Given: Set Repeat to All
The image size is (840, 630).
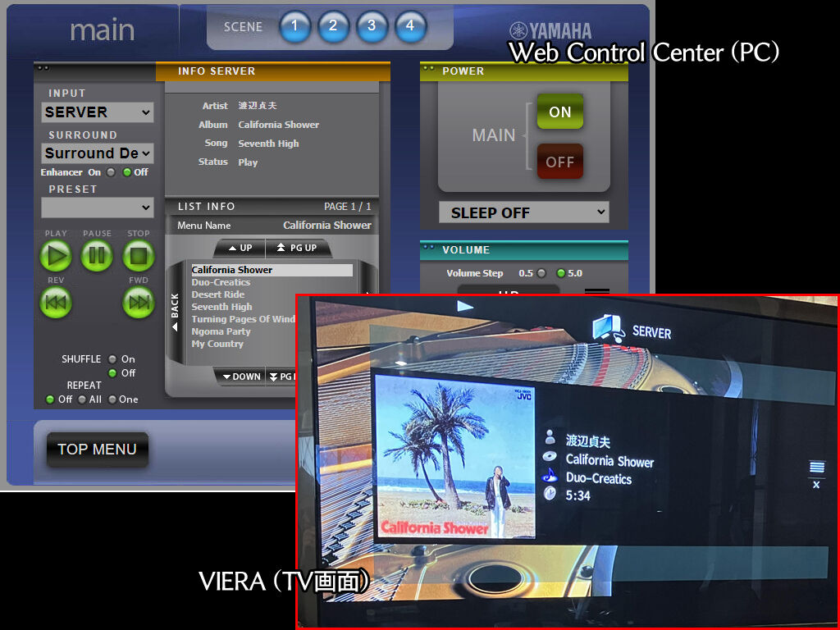Looking at the screenshot, I should click(82, 399).
